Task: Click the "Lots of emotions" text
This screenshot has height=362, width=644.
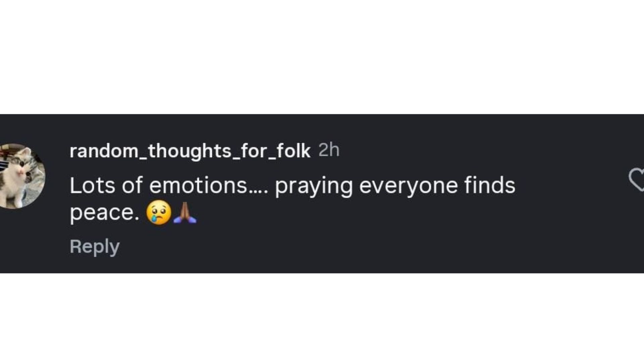Action: point(158,185)
